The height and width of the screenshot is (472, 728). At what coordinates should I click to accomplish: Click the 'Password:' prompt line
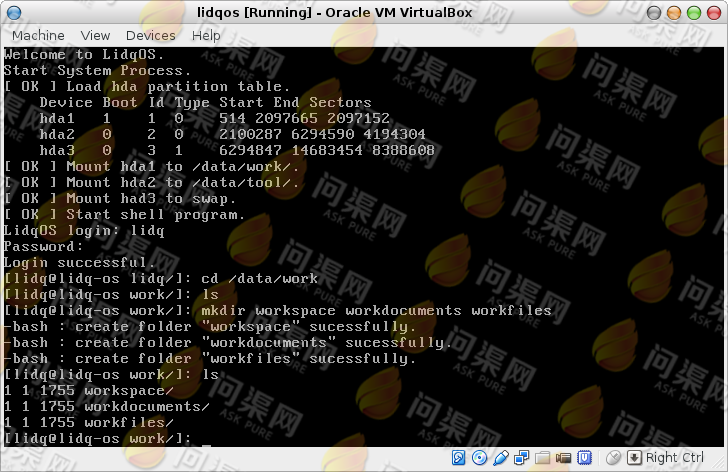pos(43,246)
